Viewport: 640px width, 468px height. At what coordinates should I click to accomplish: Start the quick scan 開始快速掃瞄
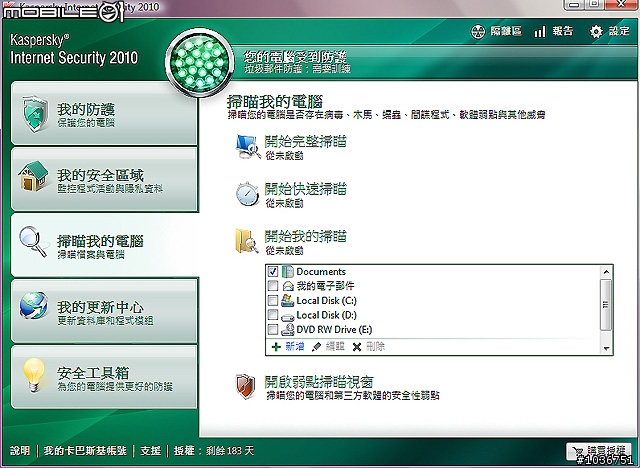[305, 189]
